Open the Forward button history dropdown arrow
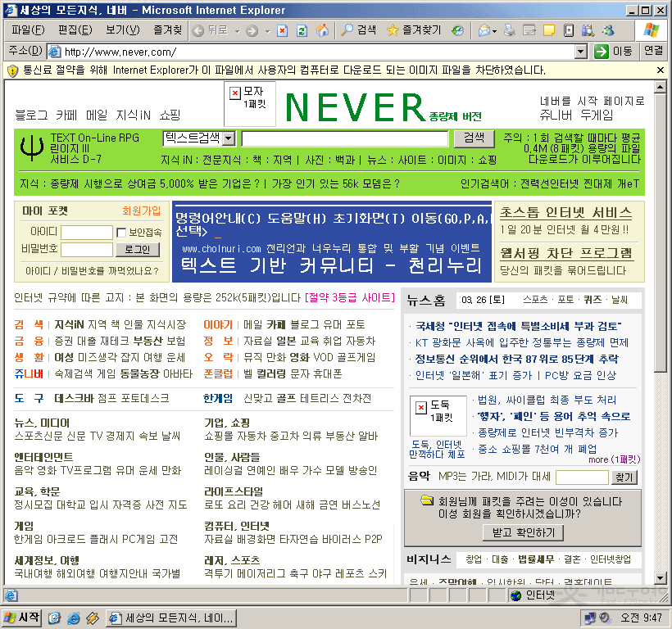The height and width of the screenshot is (629, 672). [267, 31]
